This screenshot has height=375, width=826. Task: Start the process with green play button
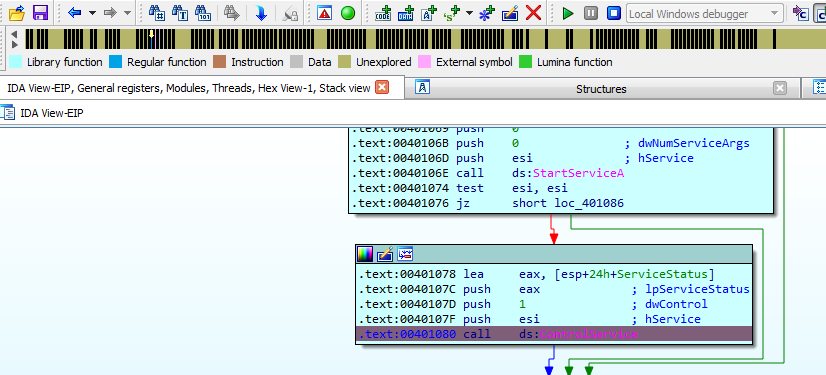click(568, 13)
